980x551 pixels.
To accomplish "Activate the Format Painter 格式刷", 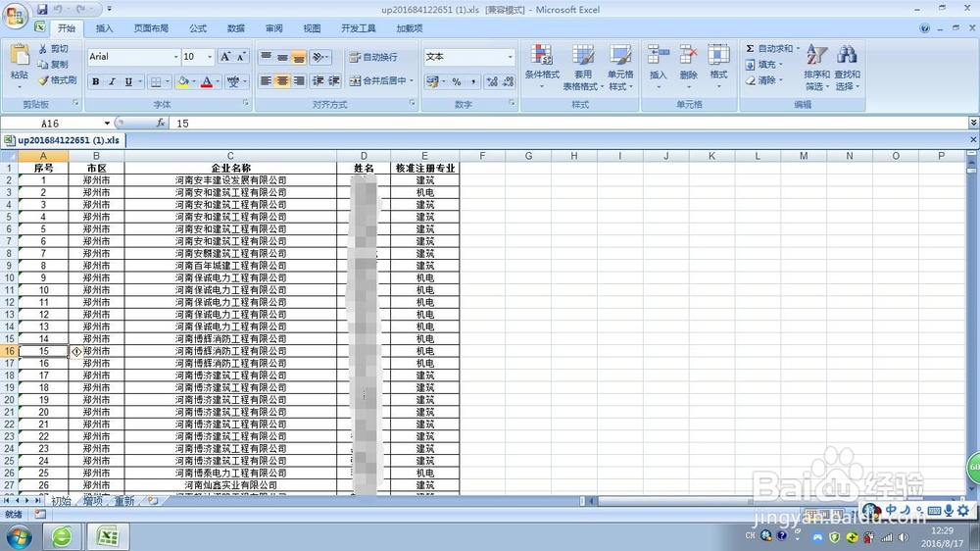I will click(x=57, y=80).
